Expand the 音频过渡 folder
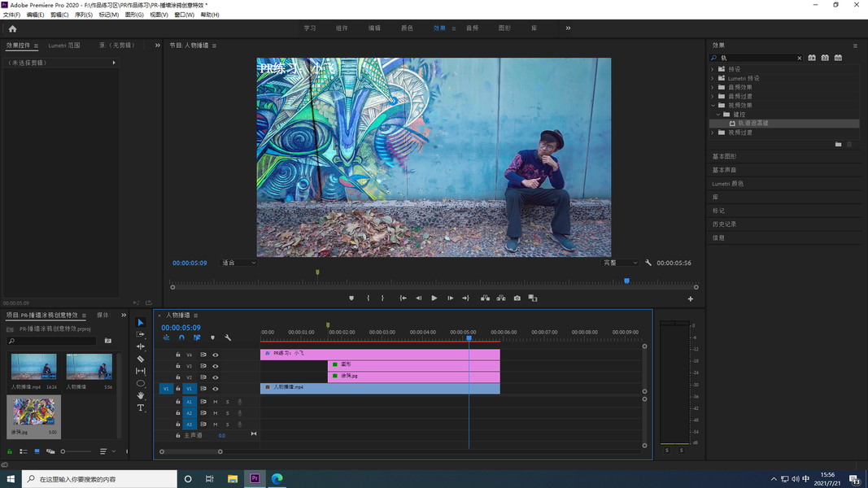Screen dimensions: 868x488 pyautogui.click(x=713, y=96)
